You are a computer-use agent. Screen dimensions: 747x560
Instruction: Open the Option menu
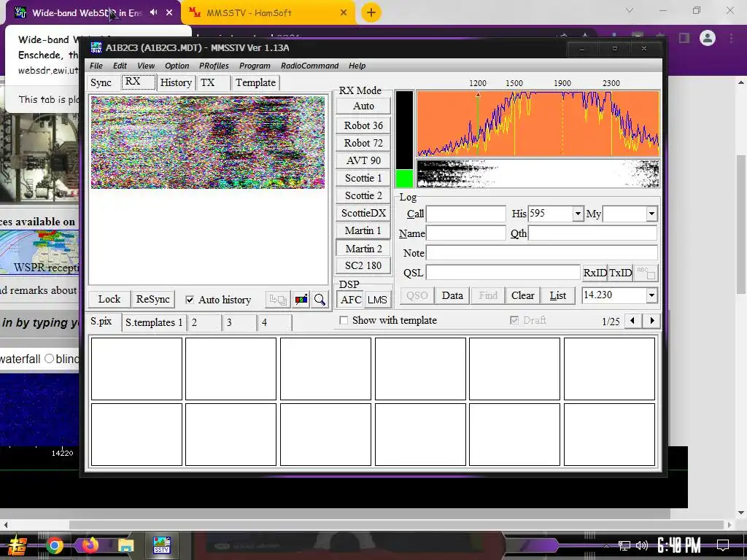(x=177, y=66)
